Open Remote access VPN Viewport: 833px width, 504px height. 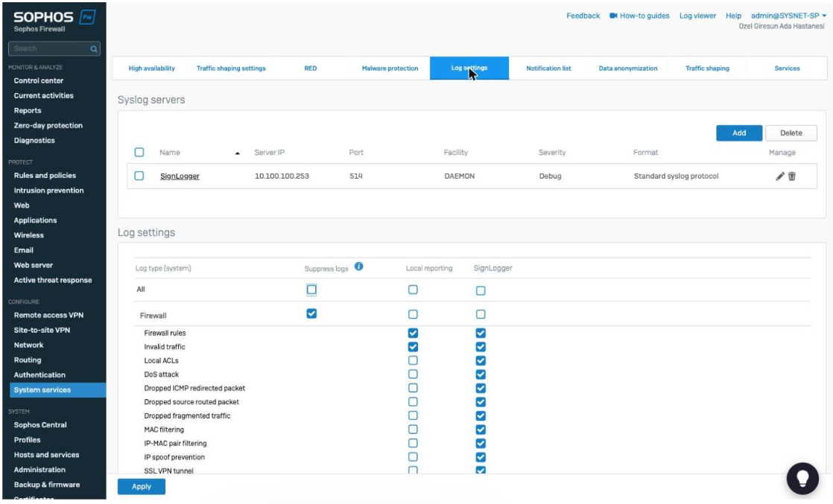[49, 315]
